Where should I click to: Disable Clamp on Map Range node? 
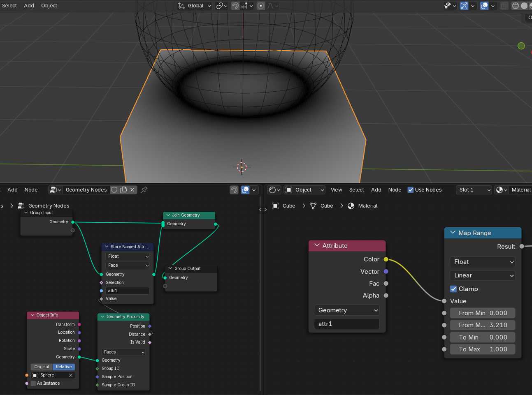453,289
